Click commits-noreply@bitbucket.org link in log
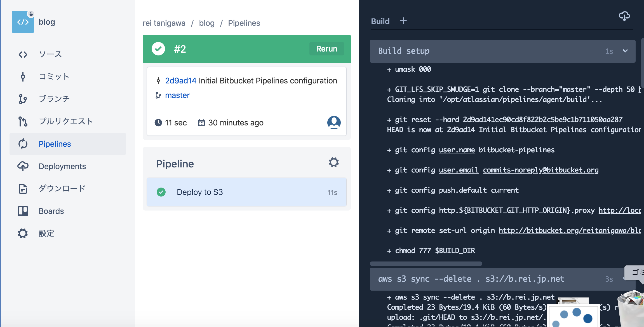Screen dimensions: 644x327 (541, 170)
